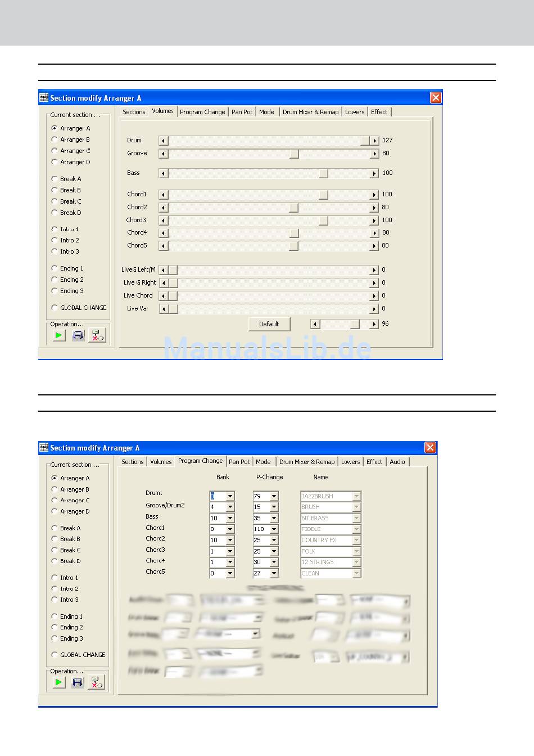Click the Default button
This screenshot has width=534, height=756.
coord(269,324)
